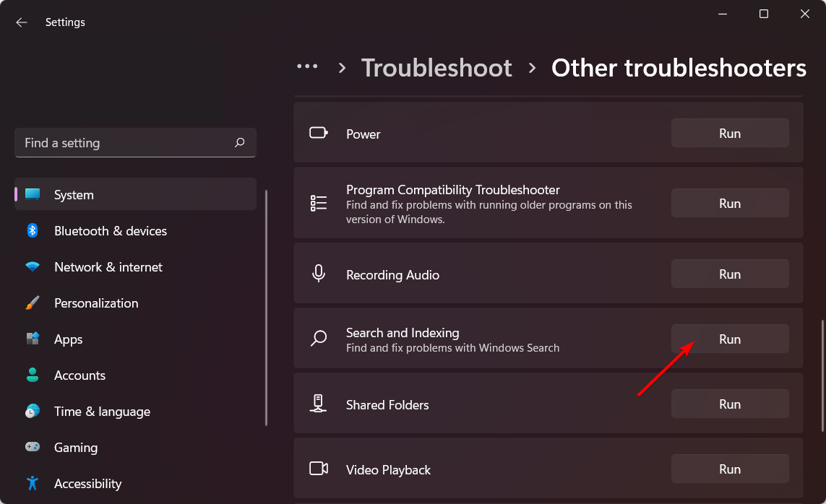Click the Apps icon in sidebar

coord(33,339)
